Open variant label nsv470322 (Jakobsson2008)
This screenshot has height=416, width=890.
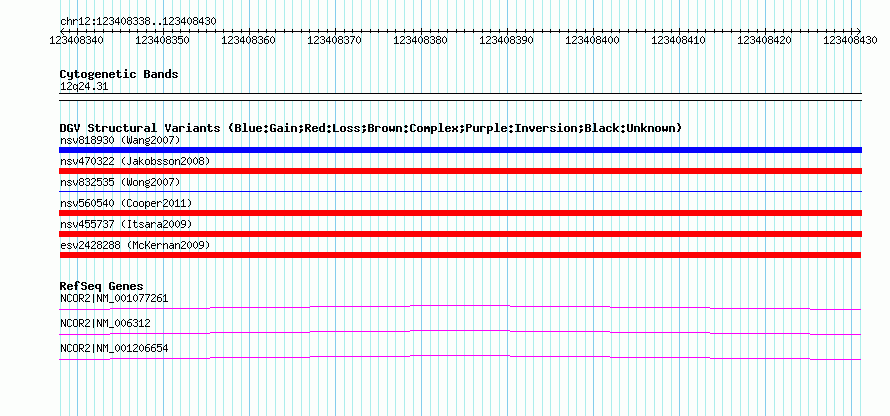135,161
